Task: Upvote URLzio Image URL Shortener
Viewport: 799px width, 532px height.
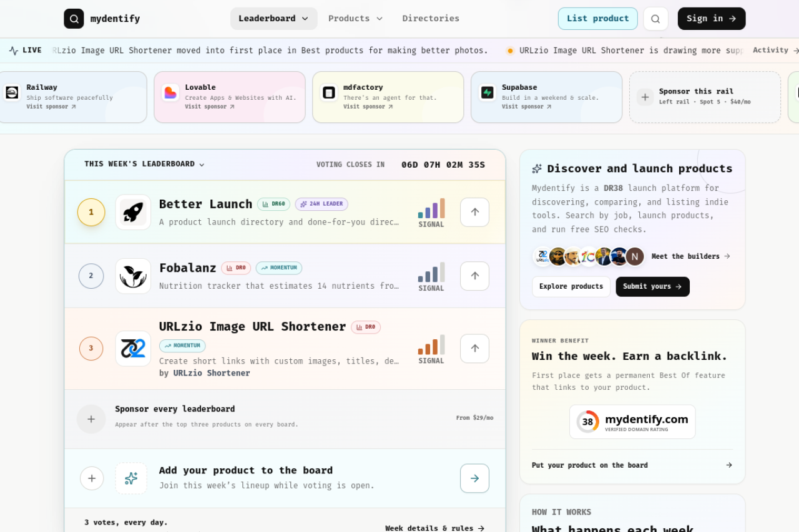Action: 474,349
